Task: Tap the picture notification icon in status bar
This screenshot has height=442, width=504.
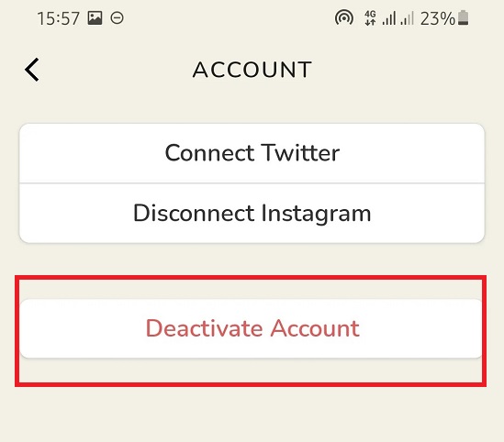Action: (95, 18)
